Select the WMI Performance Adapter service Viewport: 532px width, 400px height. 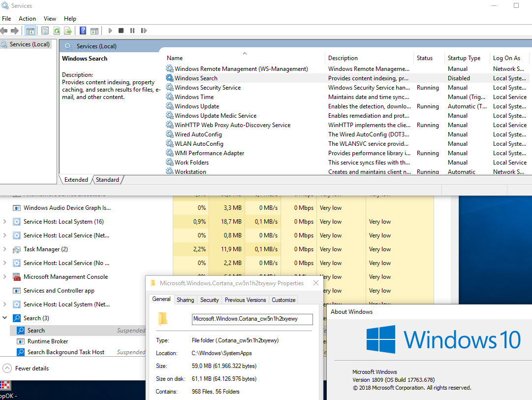coord(209,153)
